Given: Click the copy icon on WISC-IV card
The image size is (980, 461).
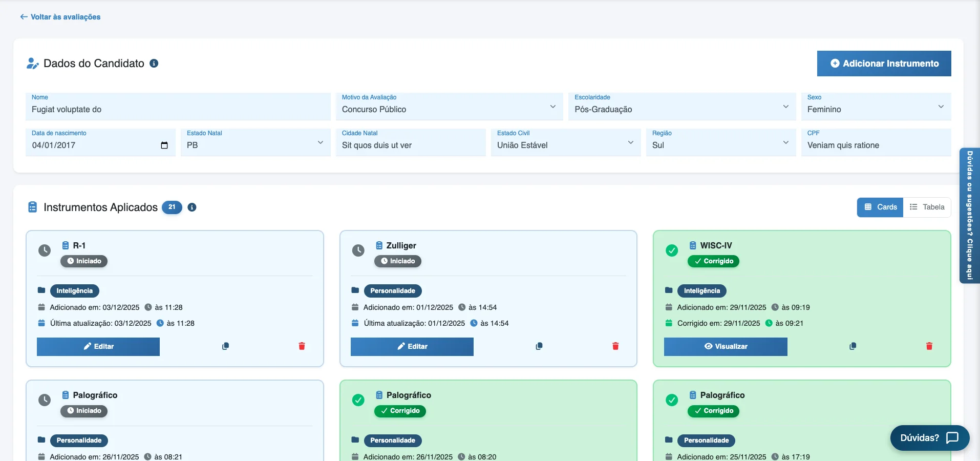Looking at the screenshot, I should click(x=853, y=346).
